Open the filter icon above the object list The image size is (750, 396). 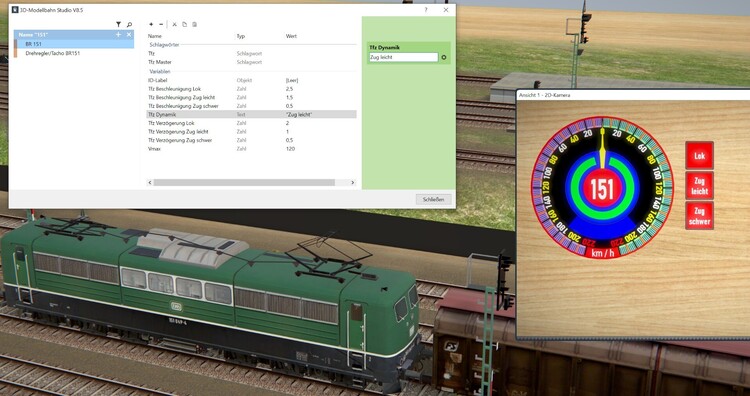pos(119,24)
